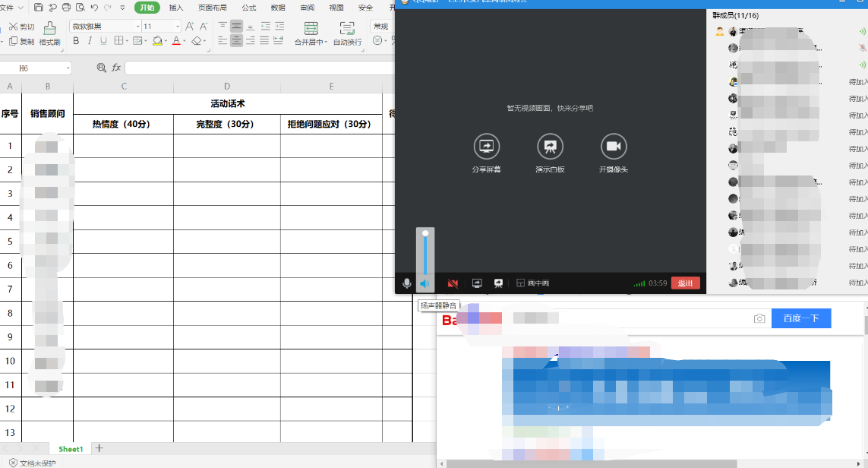Click the whiteboard icon in call toolbar
The width and height of the screenshot is (868, 468).
point(498,283)
